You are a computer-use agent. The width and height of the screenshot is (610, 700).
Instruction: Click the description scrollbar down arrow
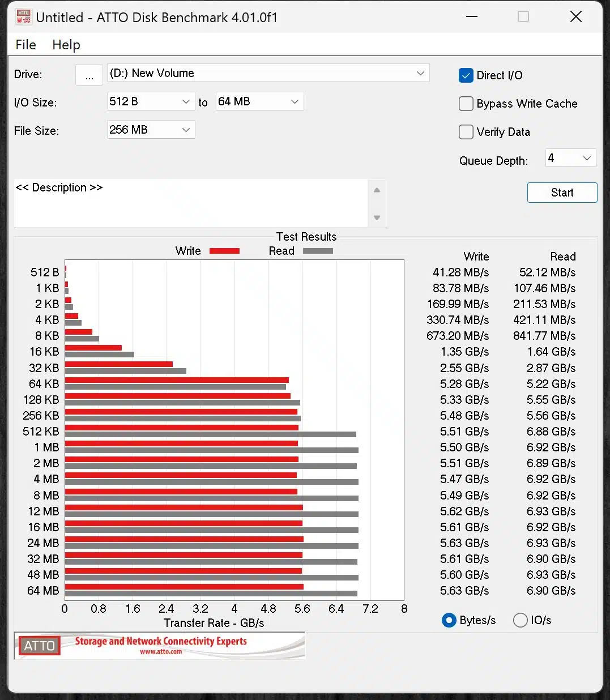pos(377,217)
